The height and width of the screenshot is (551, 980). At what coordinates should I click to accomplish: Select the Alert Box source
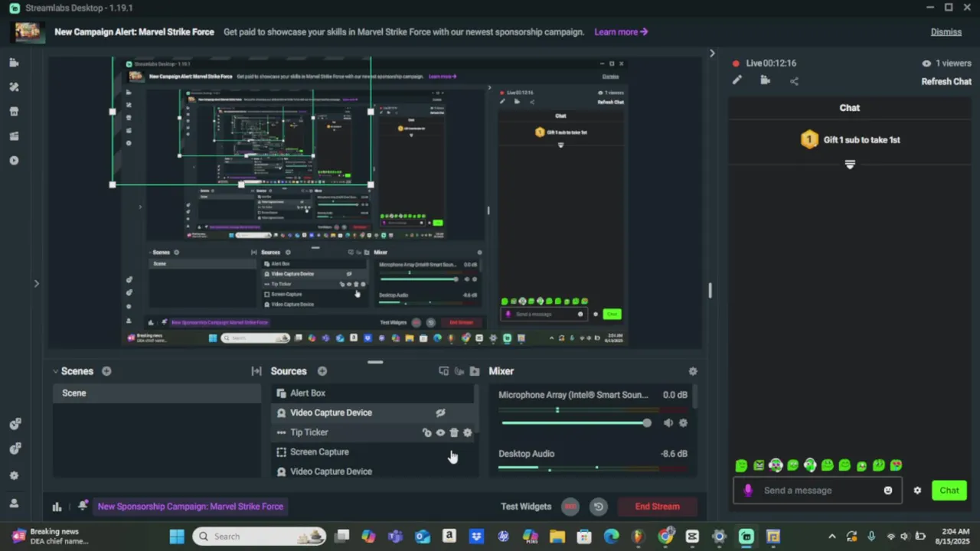(373, 393)
